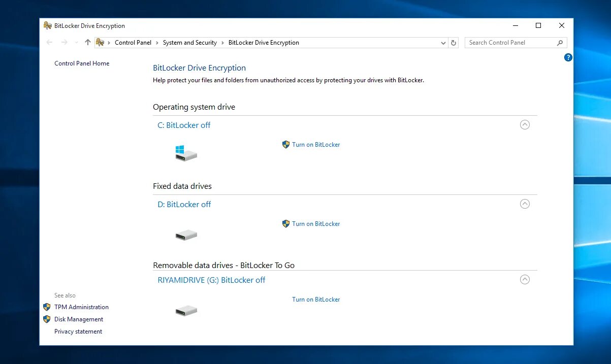Click the back navigation arrow

[49, 43]
